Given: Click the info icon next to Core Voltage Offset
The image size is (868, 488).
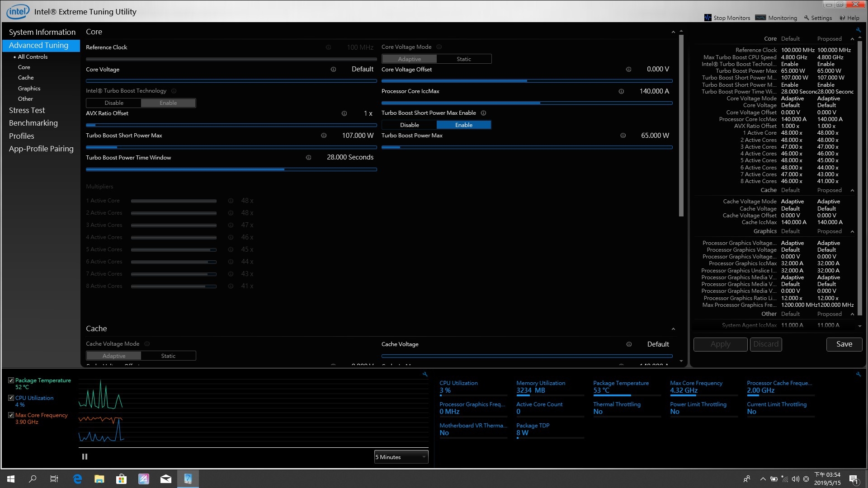Looking at the screenshot, I should (x=628, y=70).
